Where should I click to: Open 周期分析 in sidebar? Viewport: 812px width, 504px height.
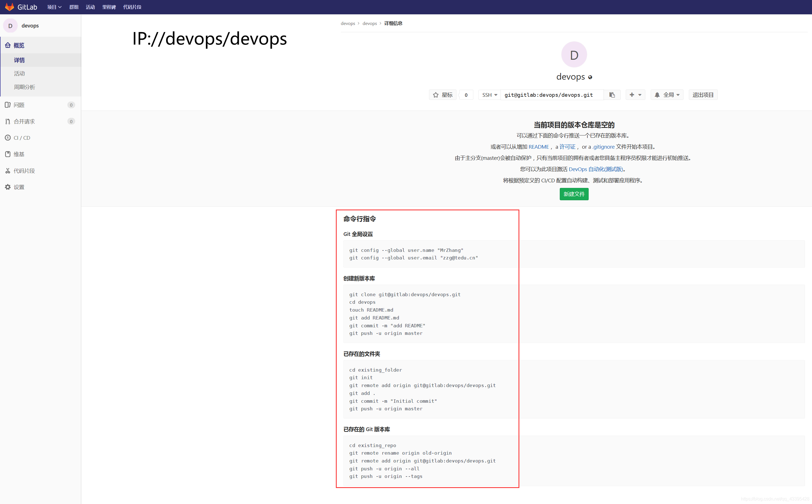(24, 87)
